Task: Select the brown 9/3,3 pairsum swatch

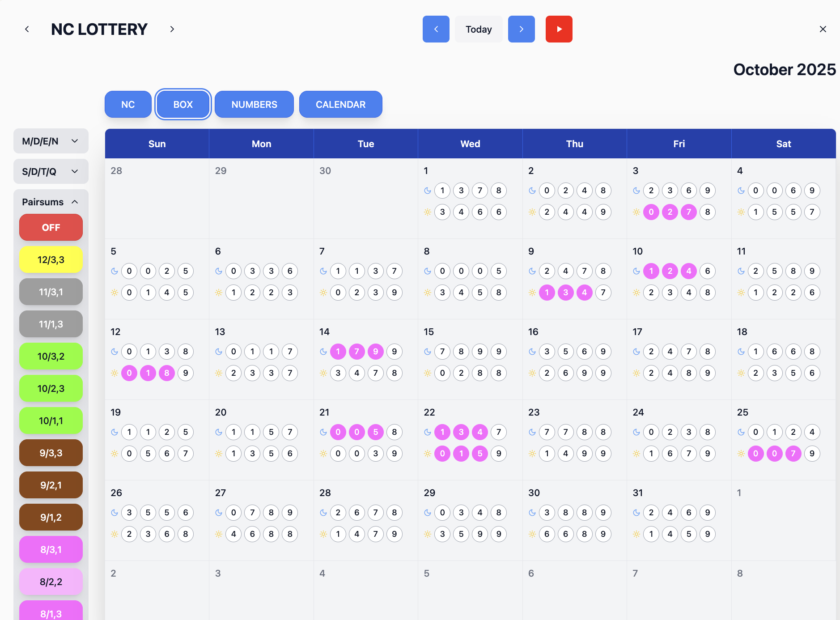Action: tap(51, 453)
